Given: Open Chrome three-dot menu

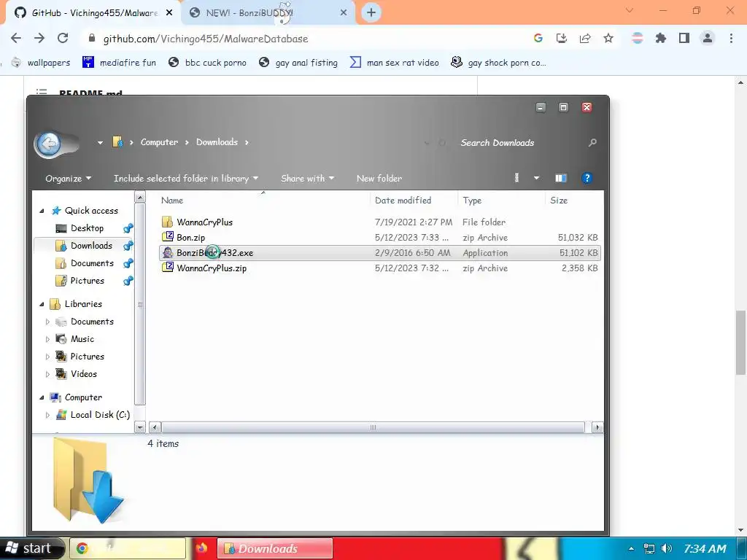Looking at the screenshot, I should coord(731,38).
